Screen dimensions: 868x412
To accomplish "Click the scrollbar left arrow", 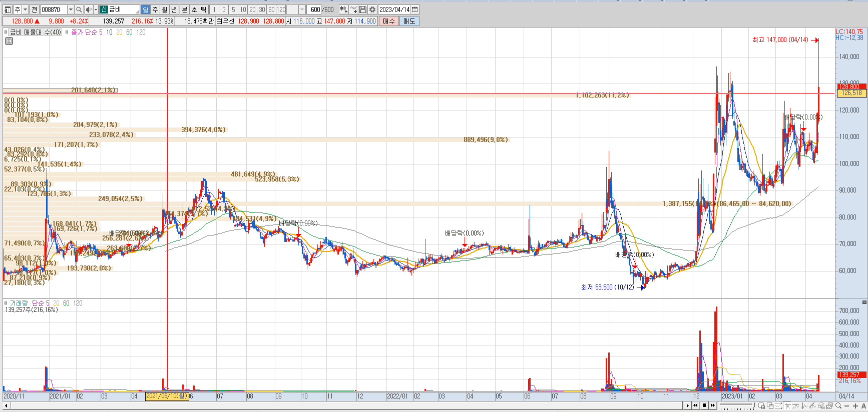I will [6, 405].
